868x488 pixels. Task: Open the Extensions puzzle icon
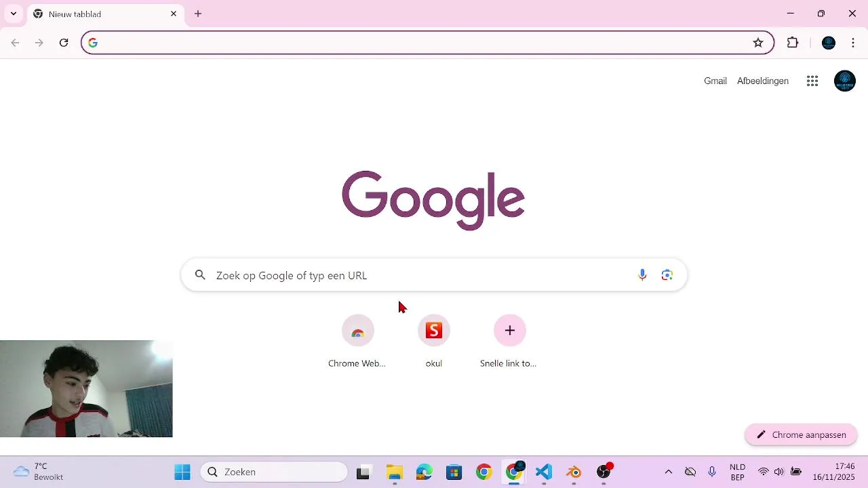793,43
